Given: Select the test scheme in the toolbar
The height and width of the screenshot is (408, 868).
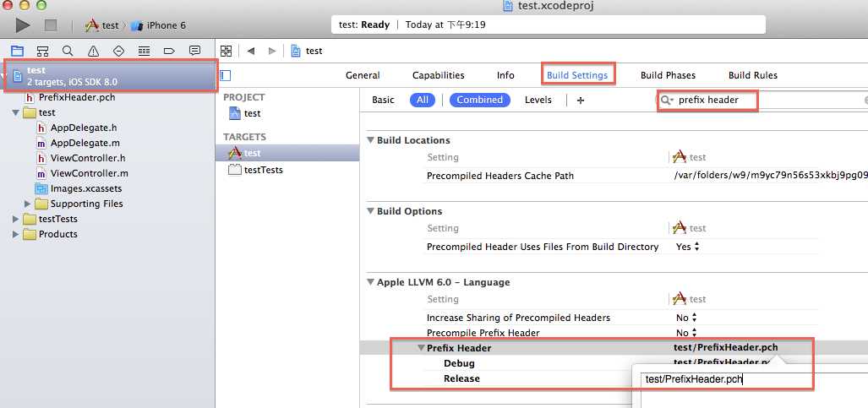Looking at the screenshot, I should click(x=102, y=25).
